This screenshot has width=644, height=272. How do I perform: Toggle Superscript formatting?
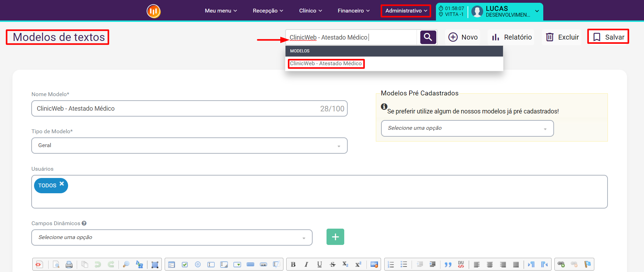(x=358, y=264)
